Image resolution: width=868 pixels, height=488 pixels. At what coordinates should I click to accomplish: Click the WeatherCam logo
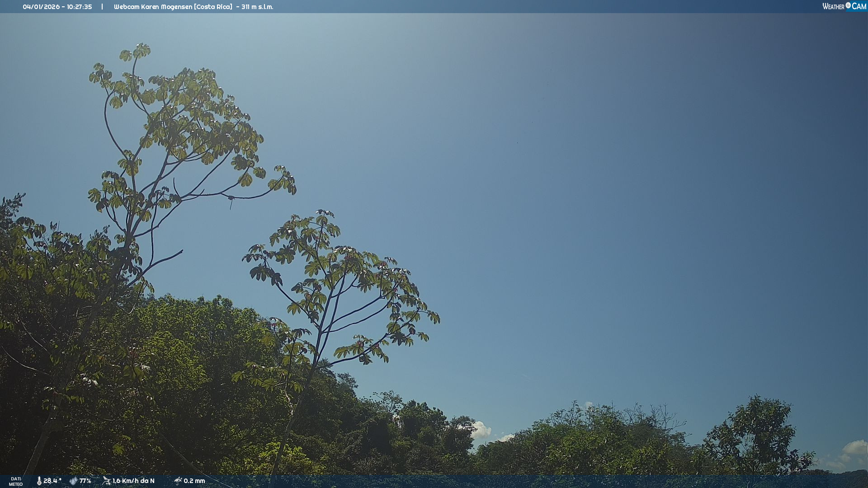pos(844,6)
